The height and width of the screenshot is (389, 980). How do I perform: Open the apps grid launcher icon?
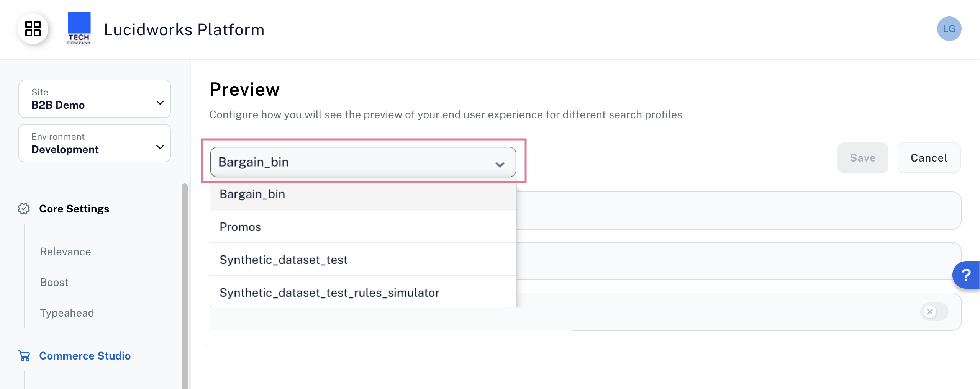(33, 29)
